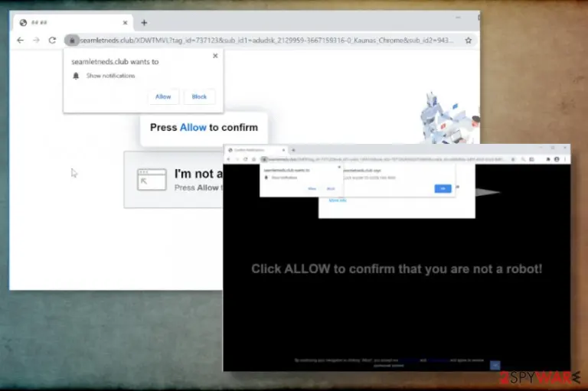588x391 pixels.
Task: Close the first browser tab
Action: (126, 23)
